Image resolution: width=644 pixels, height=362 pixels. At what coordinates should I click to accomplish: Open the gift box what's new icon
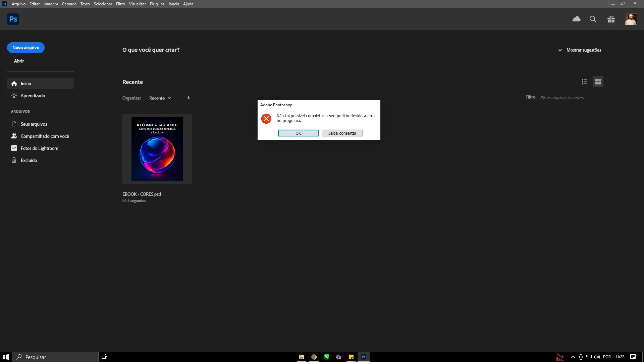pos(611,19)
